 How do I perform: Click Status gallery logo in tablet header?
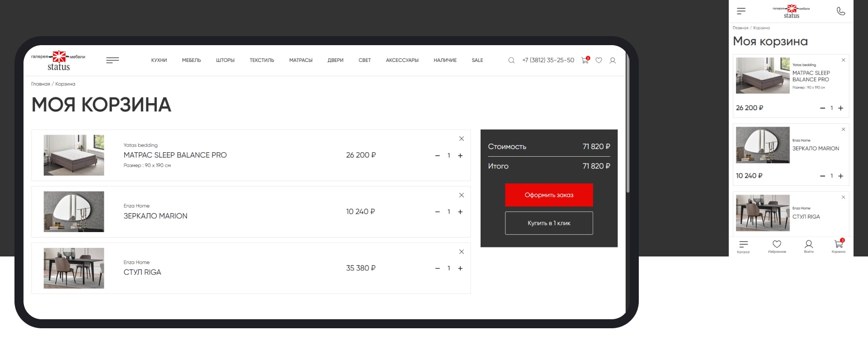(58, 61)
